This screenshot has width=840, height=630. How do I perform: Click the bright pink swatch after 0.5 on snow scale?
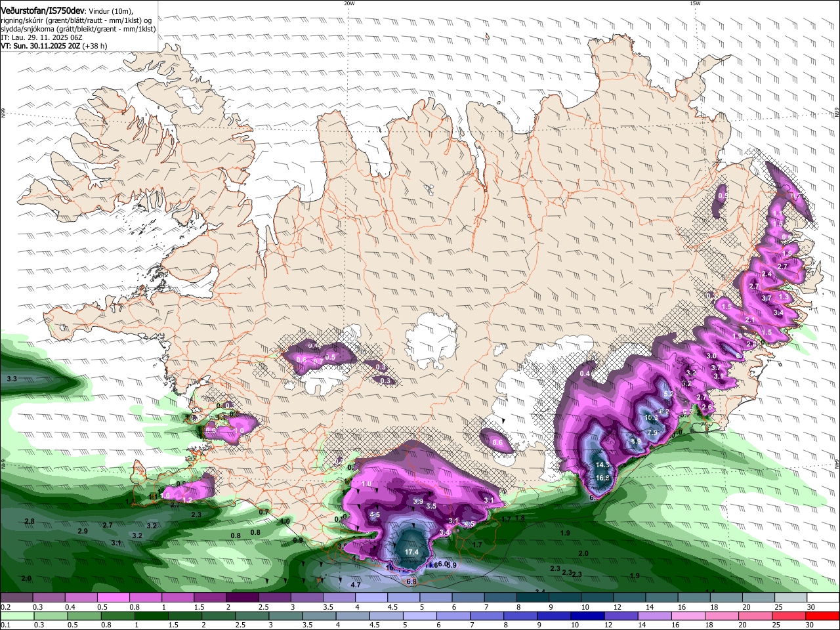coord(113,598)
